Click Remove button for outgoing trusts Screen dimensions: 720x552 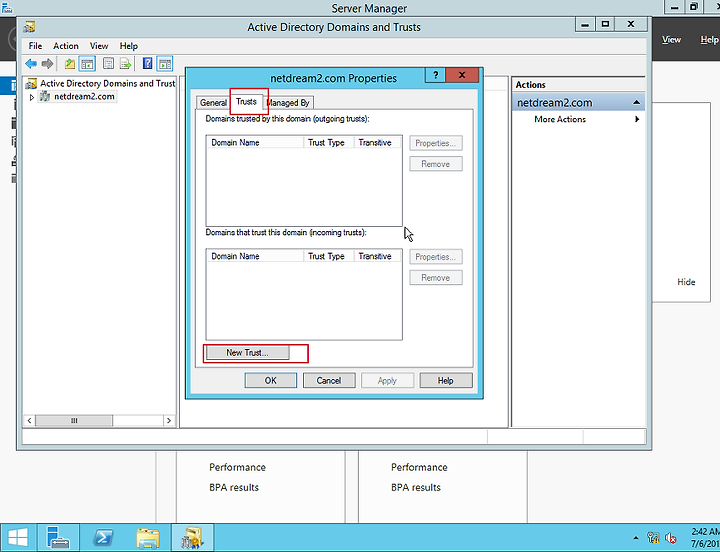(436, 164)
